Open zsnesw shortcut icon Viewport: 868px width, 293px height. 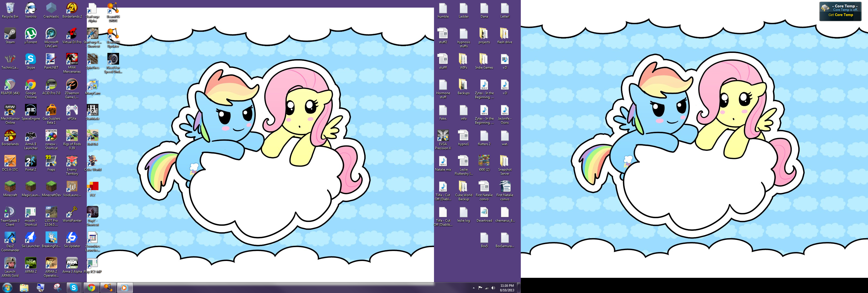click(51, 140)
